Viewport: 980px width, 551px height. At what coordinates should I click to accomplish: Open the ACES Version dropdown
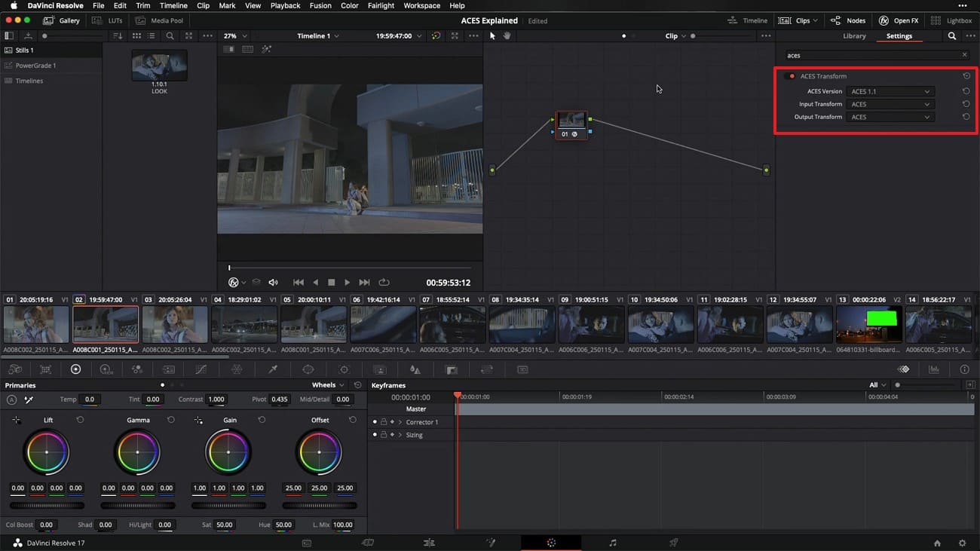(x=890, y=91)
